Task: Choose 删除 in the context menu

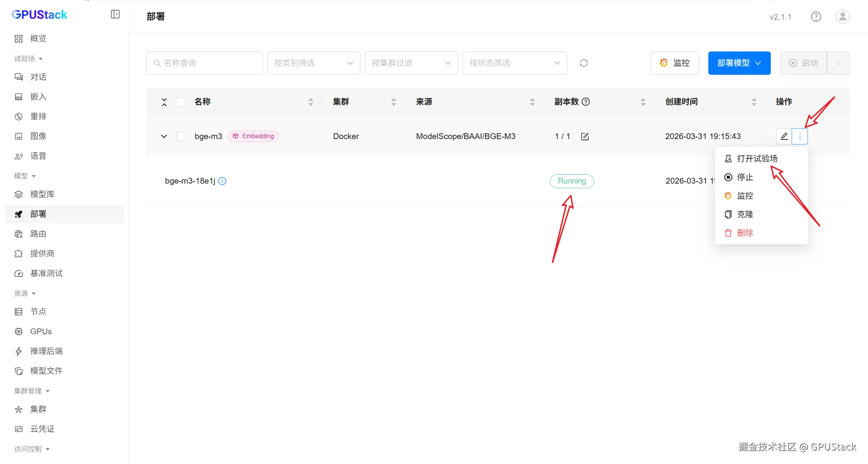Action: 744,233
